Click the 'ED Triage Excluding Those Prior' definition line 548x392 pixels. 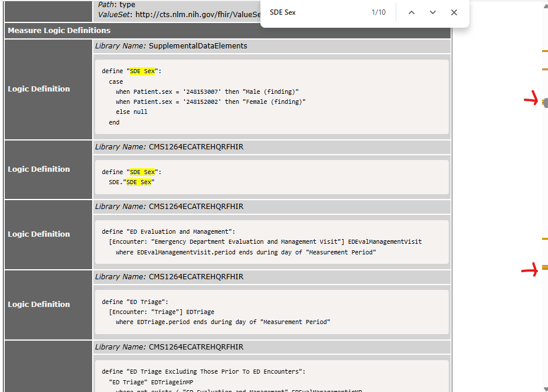point(203,371)
